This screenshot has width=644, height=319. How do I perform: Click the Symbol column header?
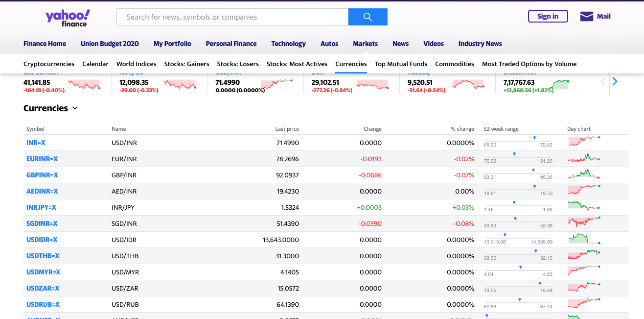35,129
